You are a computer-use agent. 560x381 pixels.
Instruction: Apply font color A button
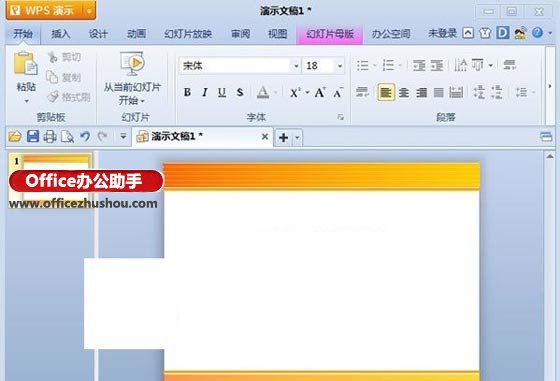(x=263, y=92)
